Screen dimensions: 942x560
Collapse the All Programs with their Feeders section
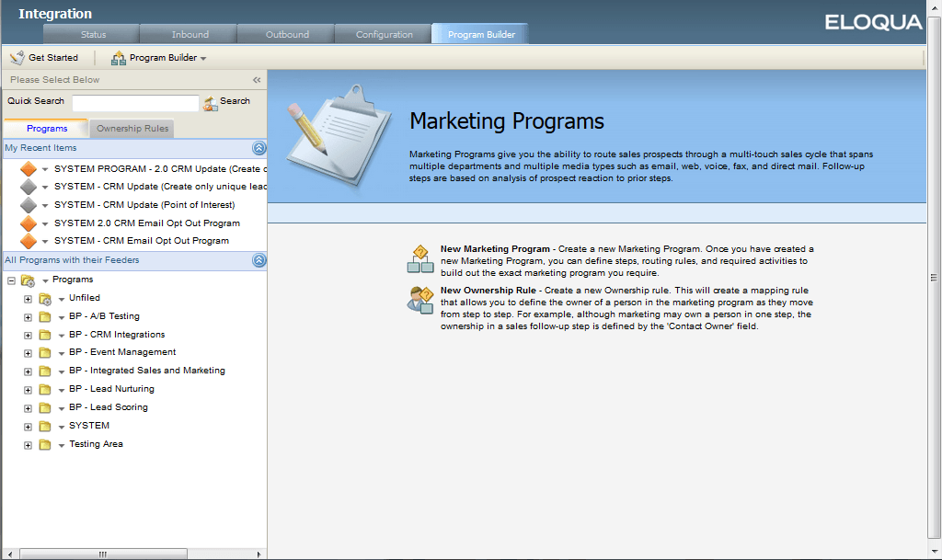[257, 259]
